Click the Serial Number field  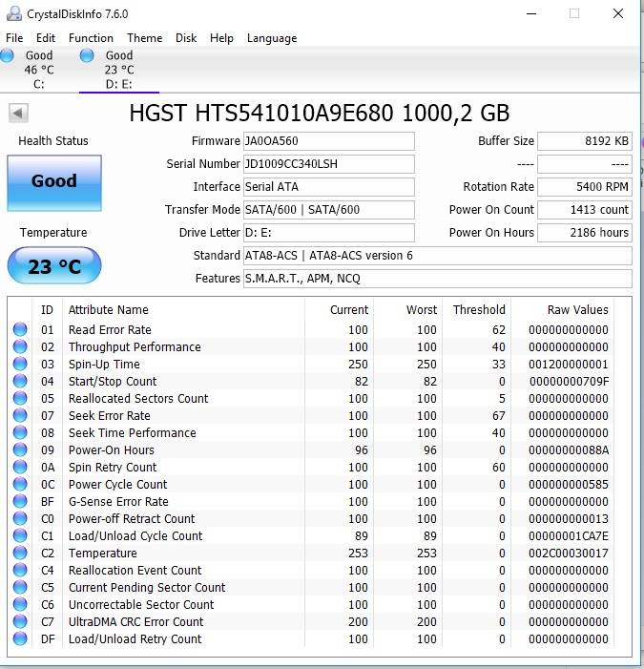(x=328, y=164)
